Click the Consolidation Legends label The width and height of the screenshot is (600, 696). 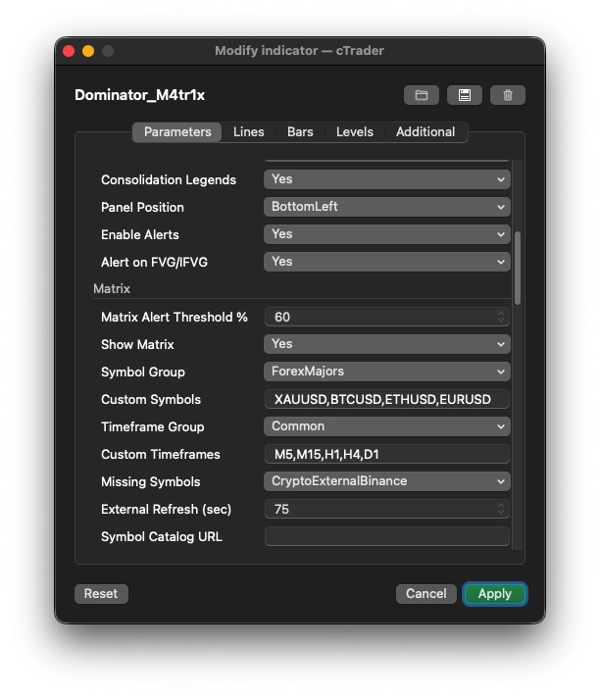(169, 180)
